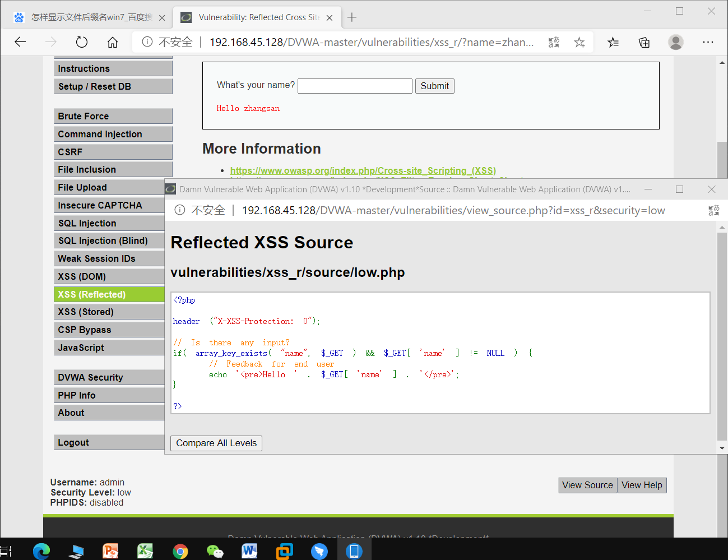Launch Google Chrome from the taskbar
This screenshot has width=728, height=560.
pyautogui.click(x=180, y=552)
